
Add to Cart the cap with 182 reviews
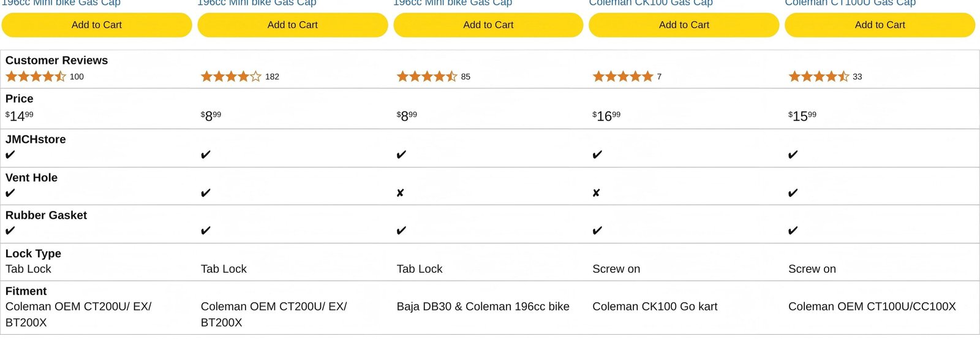coord(293,25)
